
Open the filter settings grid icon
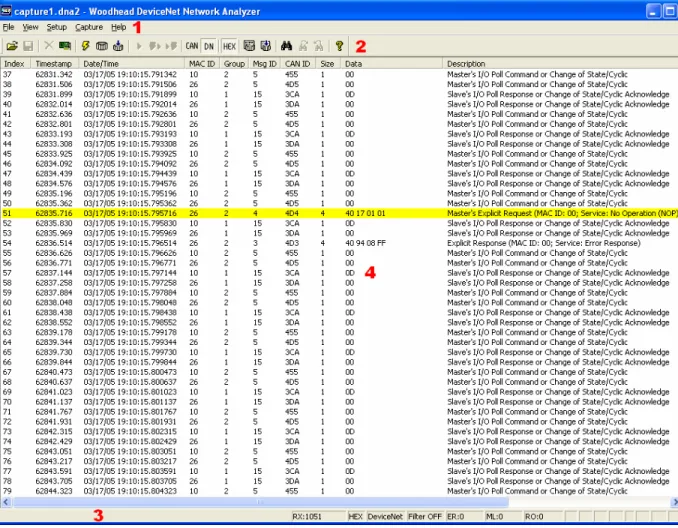(x=249, y=46)
